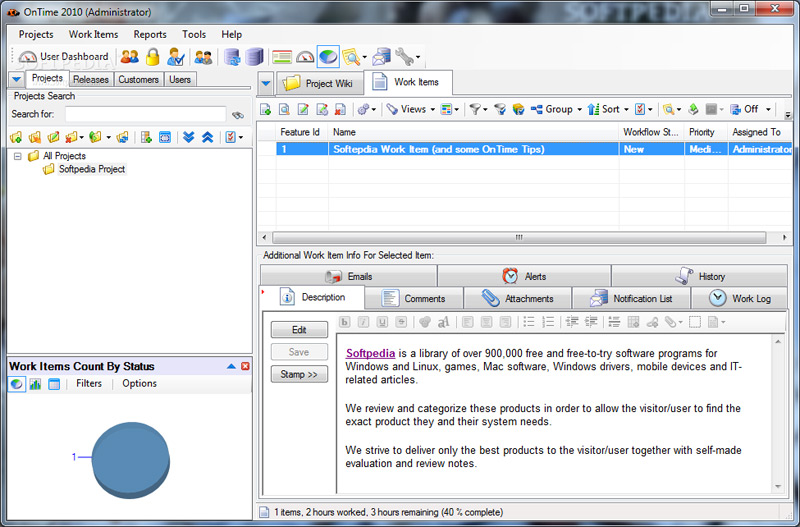The height and width of the screenshot is (527, 800).
Task: Open the Tools menu
Action: [194, 34]
